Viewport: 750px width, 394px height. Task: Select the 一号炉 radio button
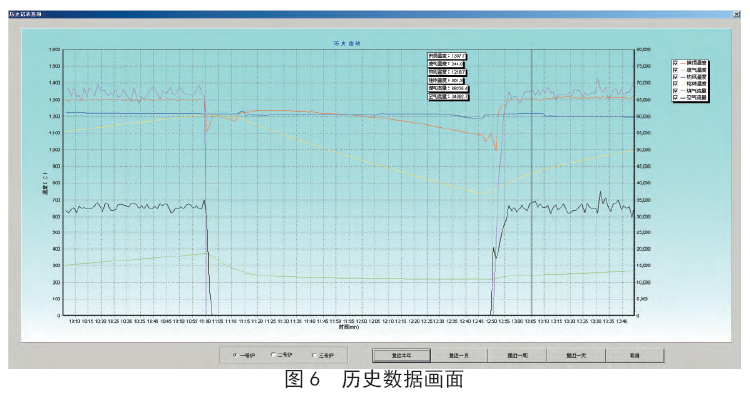point(235,355)
